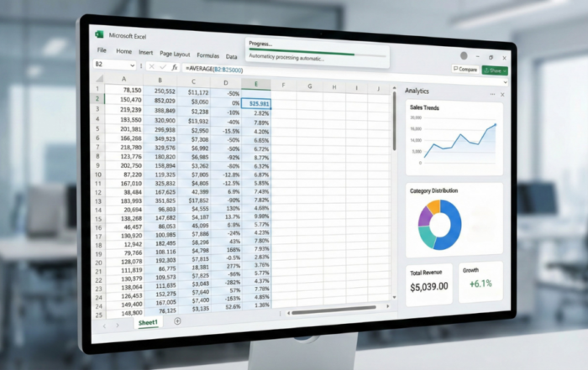
Task: Open the Share button dropdown arrow
Action: (505, 70)
